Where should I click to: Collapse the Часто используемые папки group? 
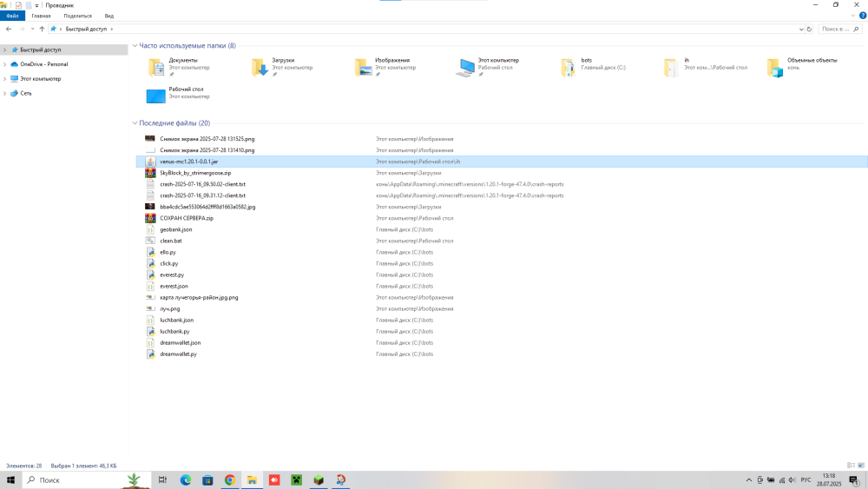[135, 45]
